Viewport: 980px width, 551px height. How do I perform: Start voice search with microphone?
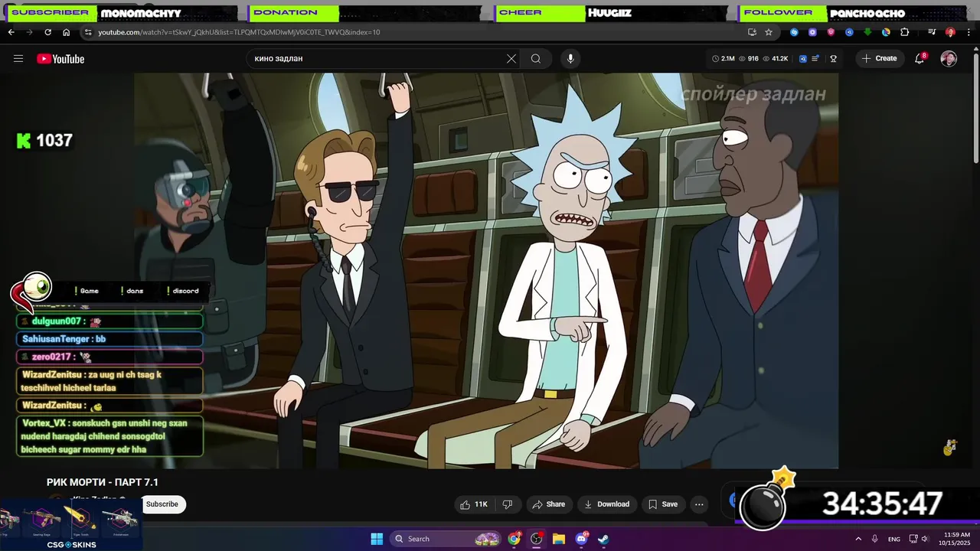tap(570, 59)
